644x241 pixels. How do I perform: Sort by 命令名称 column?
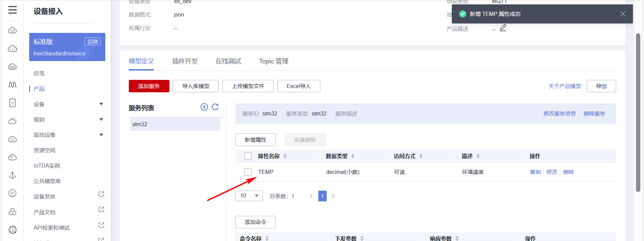tap(267, 238)
